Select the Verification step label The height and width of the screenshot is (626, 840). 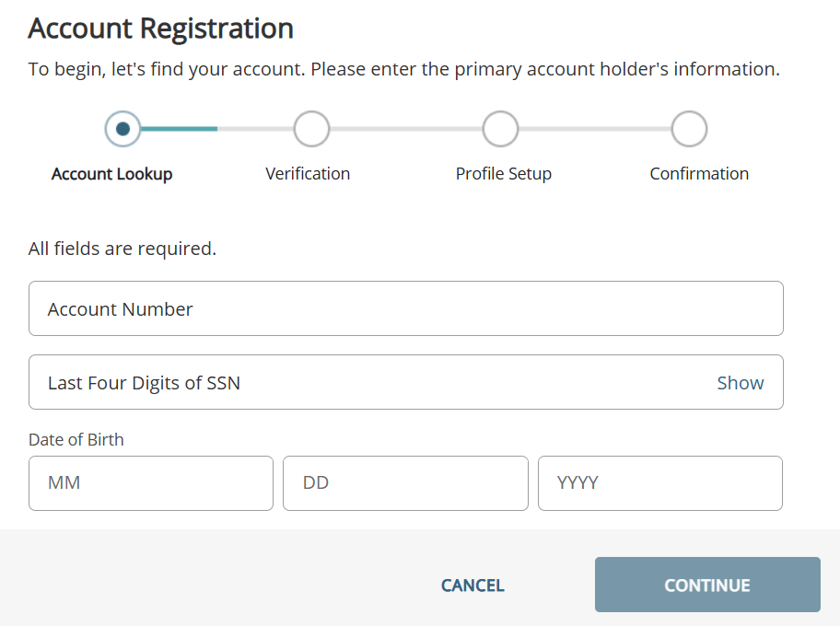[308, 174]
